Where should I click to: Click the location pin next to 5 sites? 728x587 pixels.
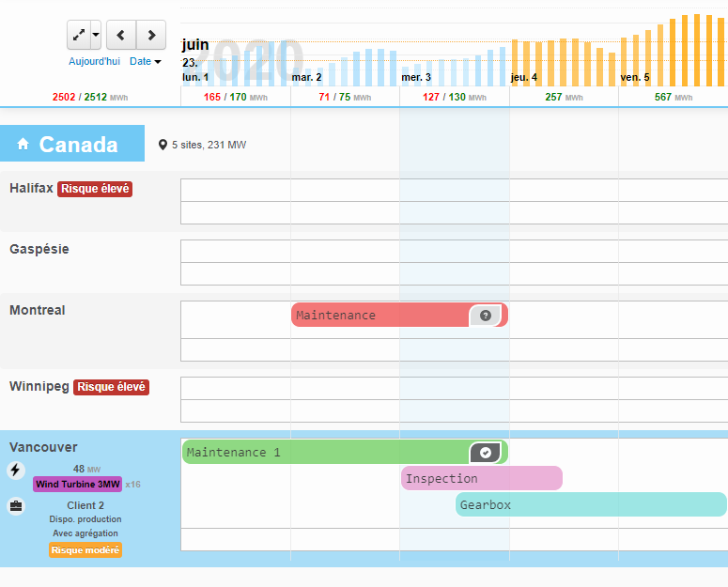(163, 145)
